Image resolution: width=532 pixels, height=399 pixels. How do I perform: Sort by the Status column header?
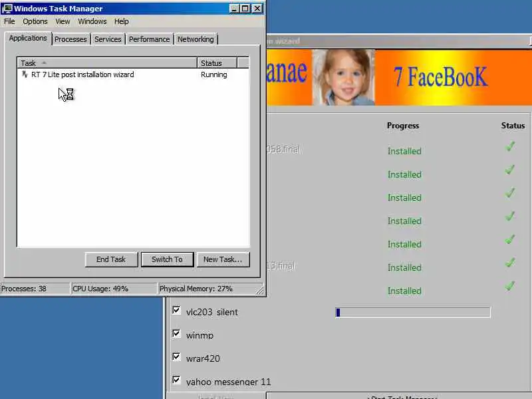tap(217, 63)
